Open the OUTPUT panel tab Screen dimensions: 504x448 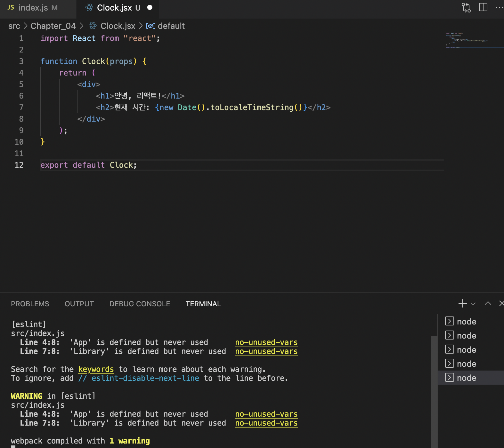pos(79,304)
